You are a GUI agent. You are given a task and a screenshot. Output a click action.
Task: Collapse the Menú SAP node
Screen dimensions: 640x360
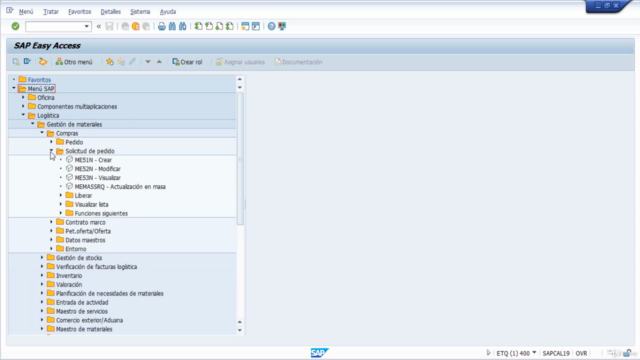[x=14, y=88]
